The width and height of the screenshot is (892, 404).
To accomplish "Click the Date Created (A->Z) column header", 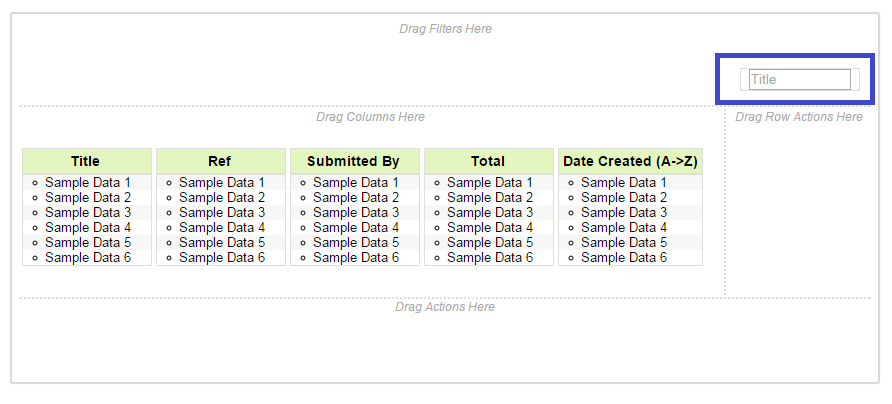I will [630, 161].
